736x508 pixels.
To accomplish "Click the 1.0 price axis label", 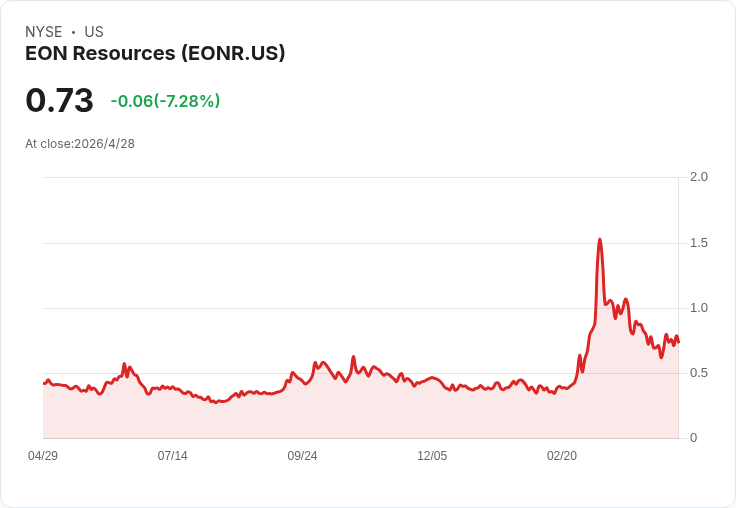I will [698, 308].
